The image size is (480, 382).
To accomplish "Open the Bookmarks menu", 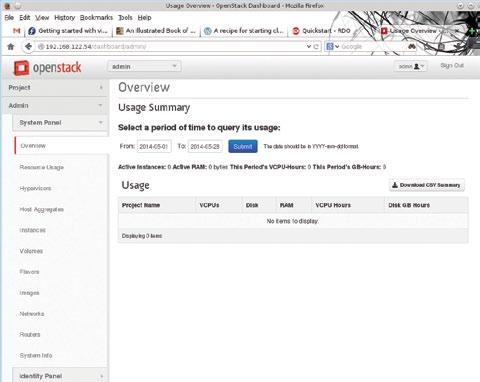I will click(96, 18).
